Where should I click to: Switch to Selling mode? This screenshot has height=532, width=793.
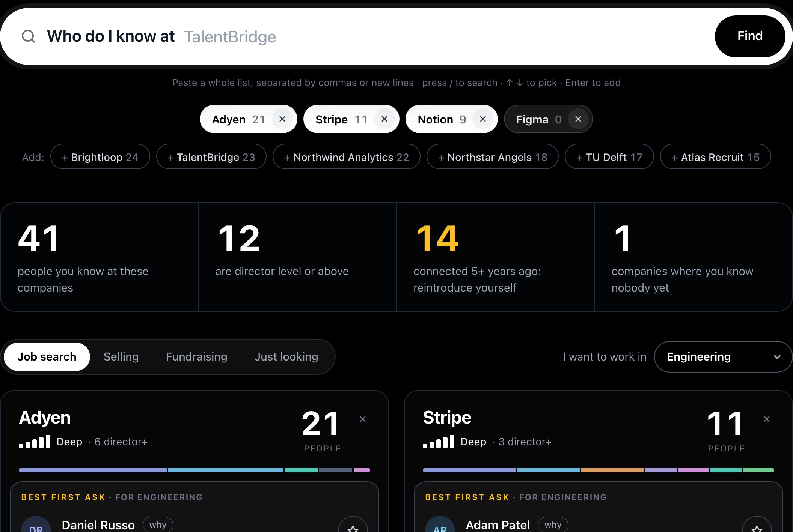click(121, 357)
